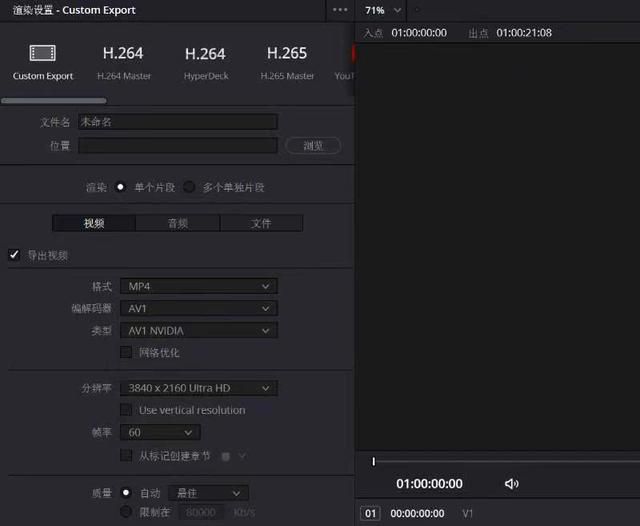
Task: Click the clip timecode 00:00:00:00
Action: tap(417, 513)
